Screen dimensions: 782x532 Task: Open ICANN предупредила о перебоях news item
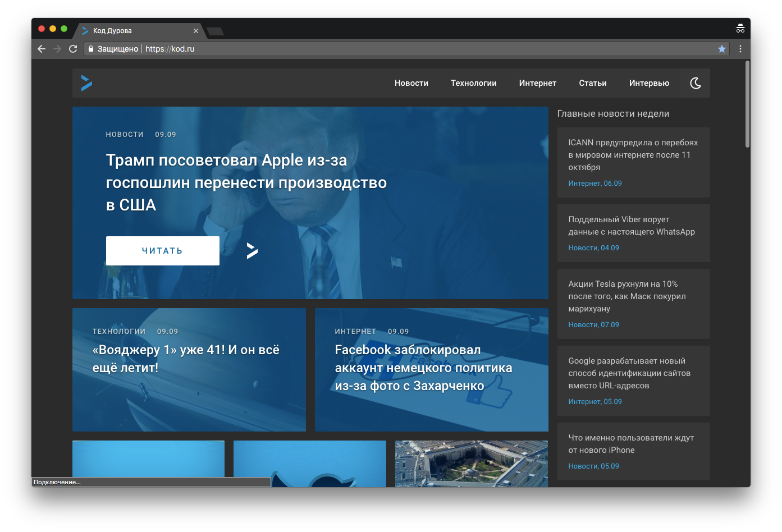click(x=633, y=155)
